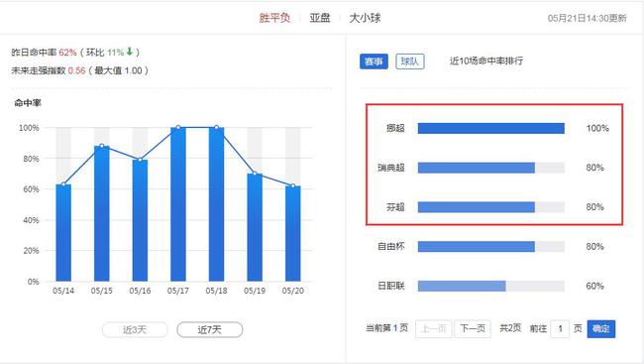Viewport: 644px width, 364px height.
Task: Click the 05/14 data point marker
Action: pyautogui.click(x=63, y=183)
